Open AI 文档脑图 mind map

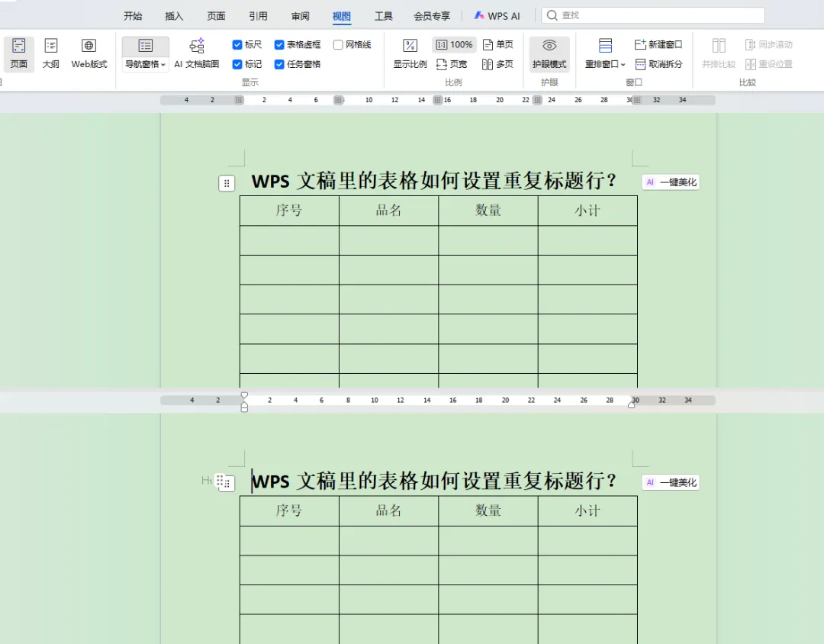click(x=197, y=53)
